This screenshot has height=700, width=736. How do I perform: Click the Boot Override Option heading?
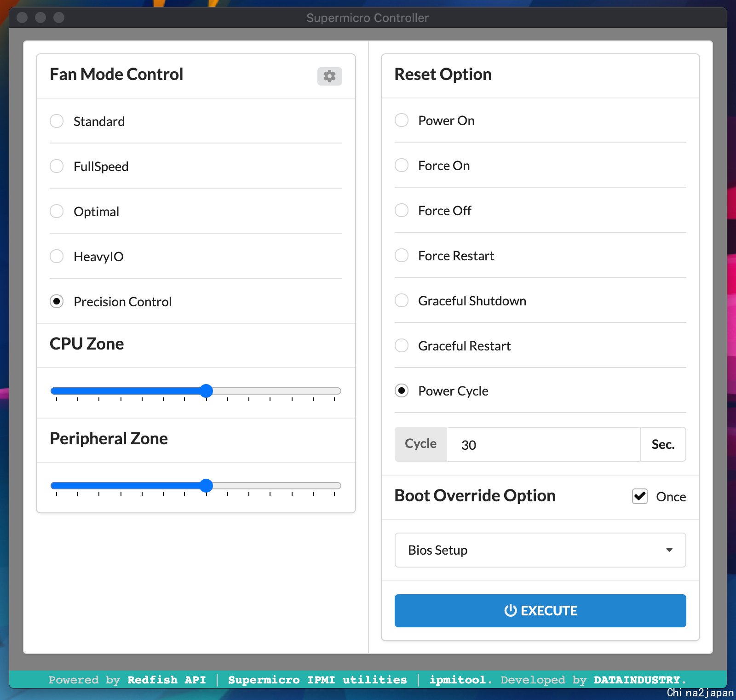pos(475,496)
